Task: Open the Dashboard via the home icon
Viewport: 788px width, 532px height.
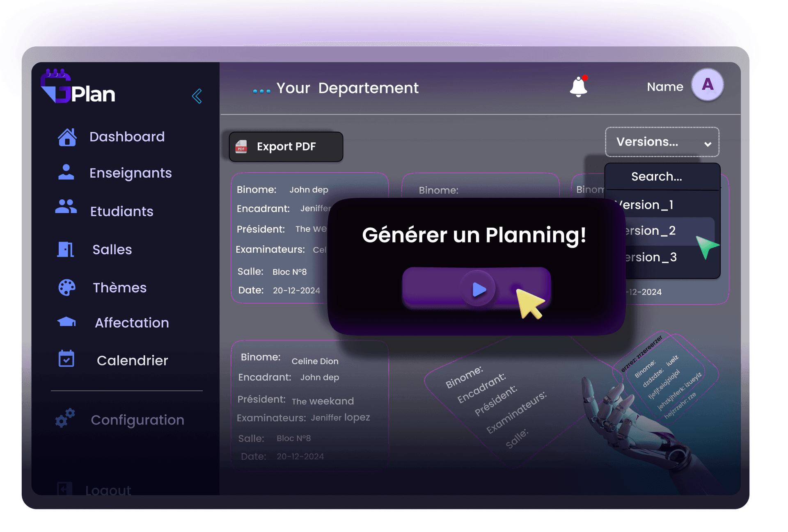Action: 67,137
